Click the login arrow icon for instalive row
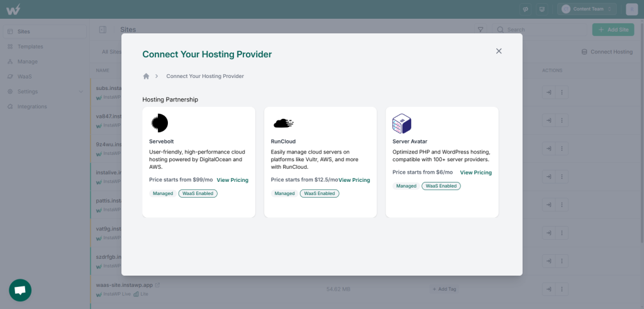 tap(548, 177)
